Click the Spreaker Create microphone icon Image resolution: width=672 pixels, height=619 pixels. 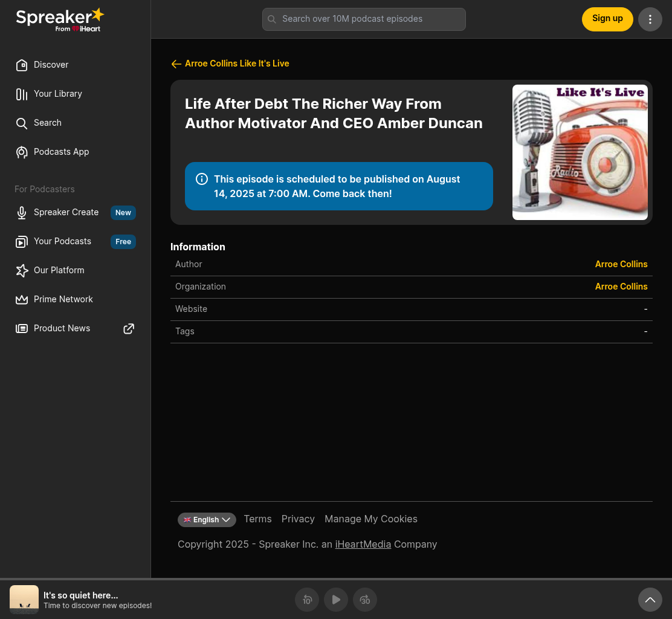(x=21, y=213)
